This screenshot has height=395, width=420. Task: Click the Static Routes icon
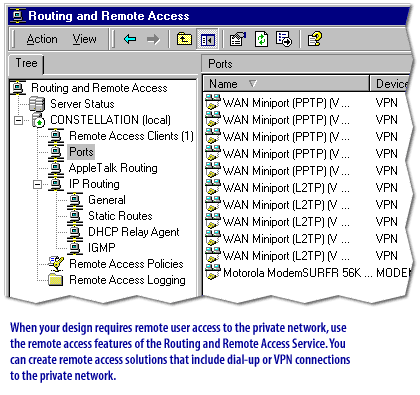coord(75,216)
